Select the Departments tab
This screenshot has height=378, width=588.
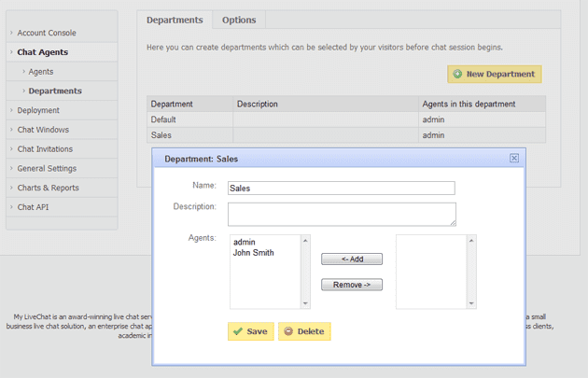175,20
